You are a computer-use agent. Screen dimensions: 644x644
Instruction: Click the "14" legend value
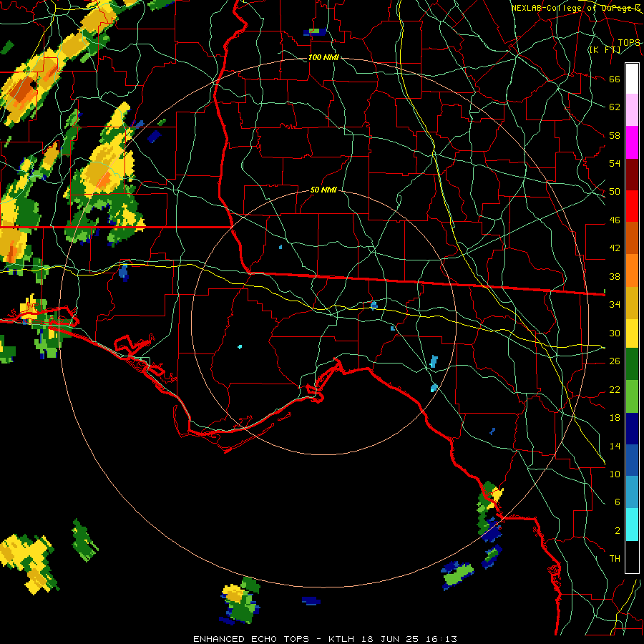(x=615, y=446)
